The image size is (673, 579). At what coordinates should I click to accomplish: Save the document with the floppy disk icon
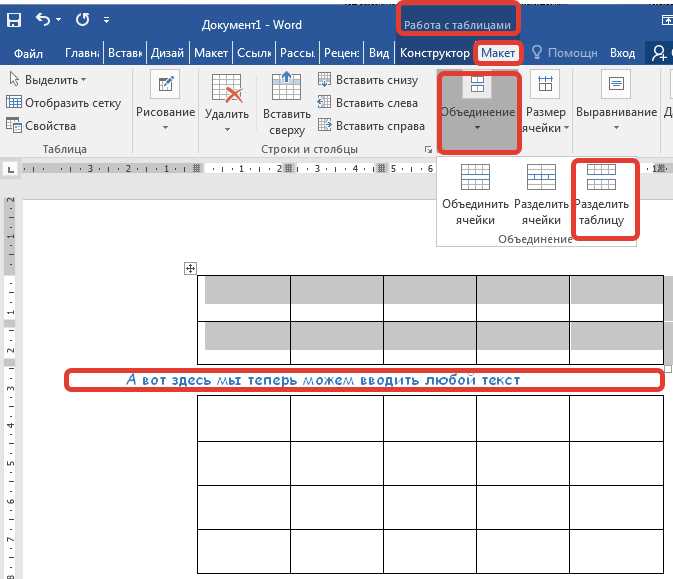14,20
